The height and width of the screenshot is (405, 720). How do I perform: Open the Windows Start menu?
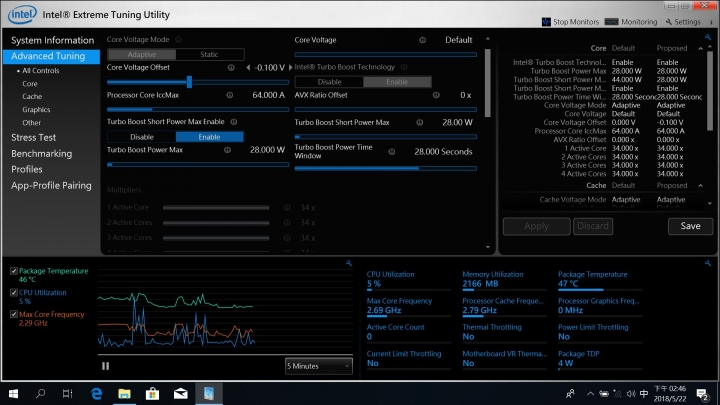(13, 394)
